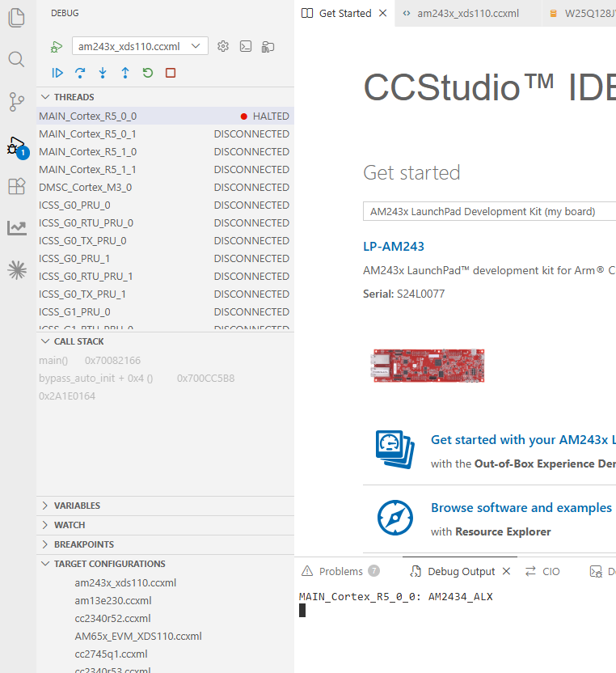Select thread MAIN_Cortex_R5_0_1
This screenshot has width=616, height=673.
pyautogui.click(x=165, y=134)
